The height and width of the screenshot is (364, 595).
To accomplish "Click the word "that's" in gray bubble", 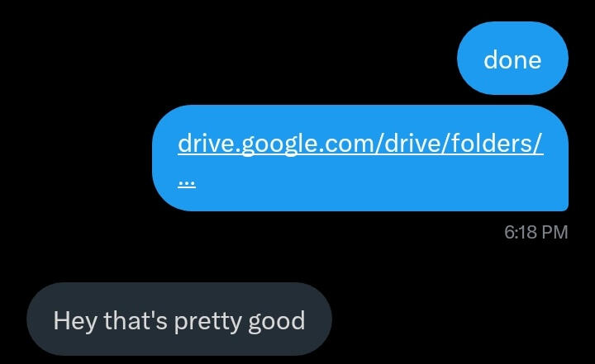I will tap(136, 320).
